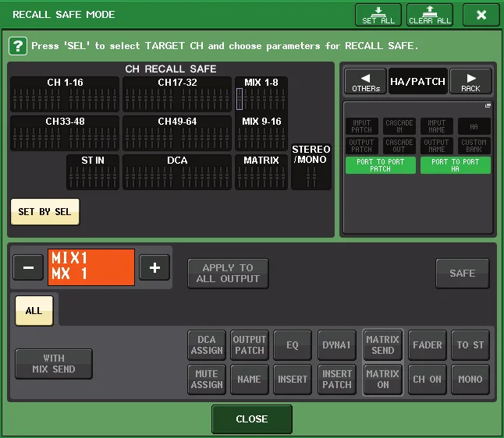
Task: Go to next tab RACK arrow
Action: (x=470, y=81)
